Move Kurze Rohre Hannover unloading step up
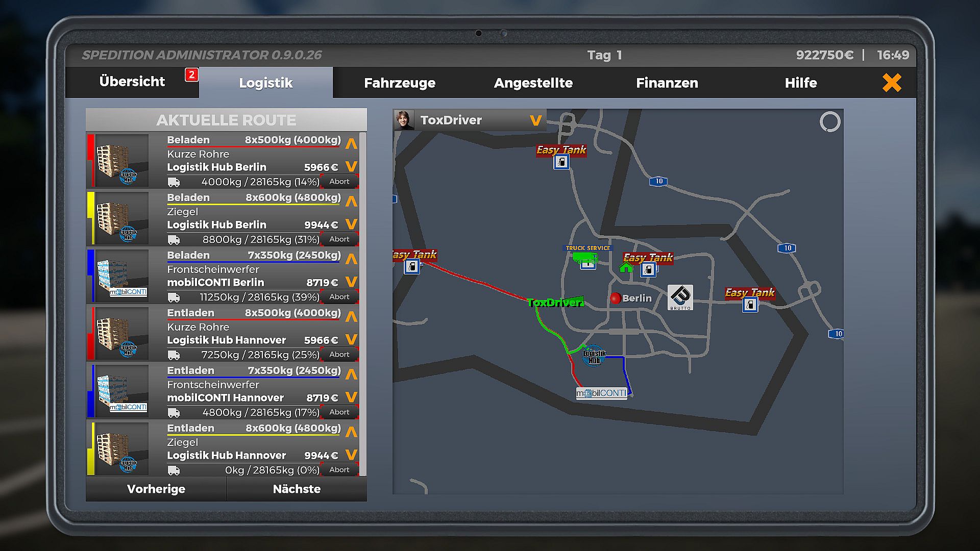Screen dimensions: 980x551 [351, 317]
